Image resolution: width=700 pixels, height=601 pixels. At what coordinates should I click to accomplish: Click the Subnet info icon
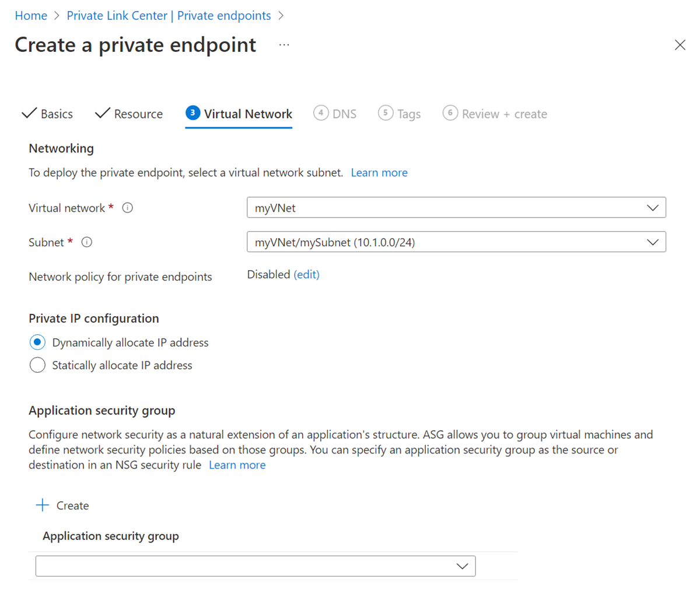click(x=87, y=242)
